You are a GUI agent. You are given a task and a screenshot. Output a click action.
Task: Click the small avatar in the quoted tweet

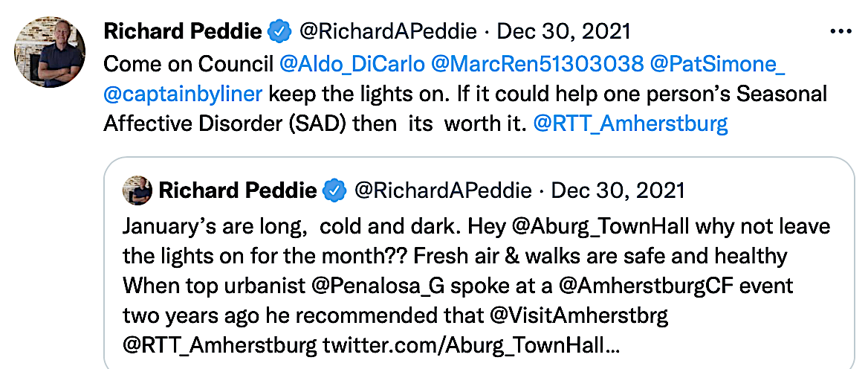click(x=137, y=191)
